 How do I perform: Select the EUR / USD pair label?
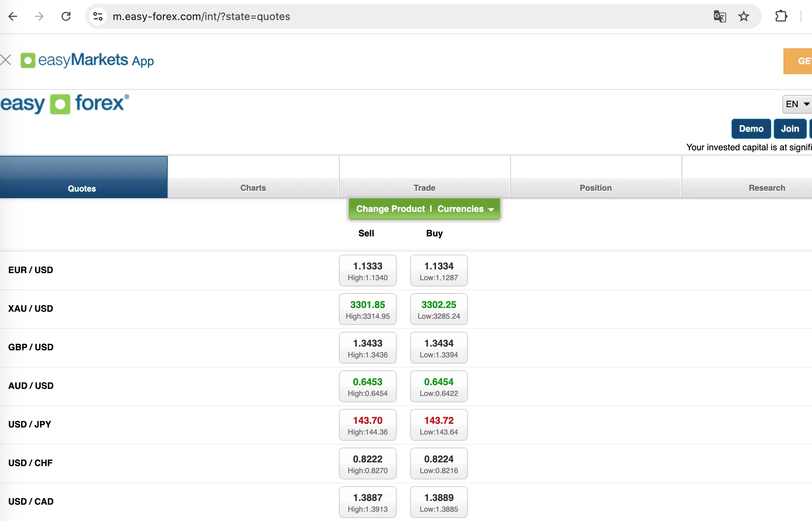31,270
